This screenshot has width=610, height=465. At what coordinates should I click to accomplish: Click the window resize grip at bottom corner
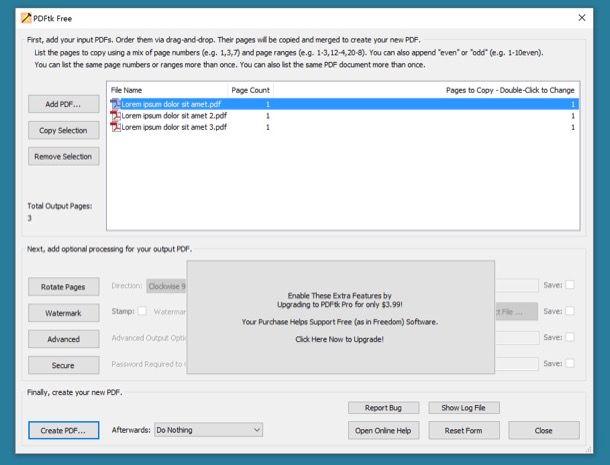[x=588, y=449]
